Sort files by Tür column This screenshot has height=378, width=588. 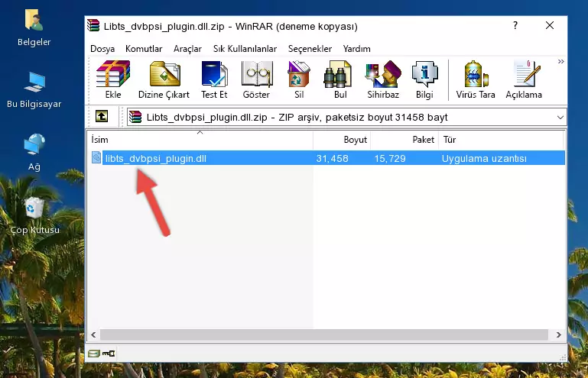coord(501,140)
